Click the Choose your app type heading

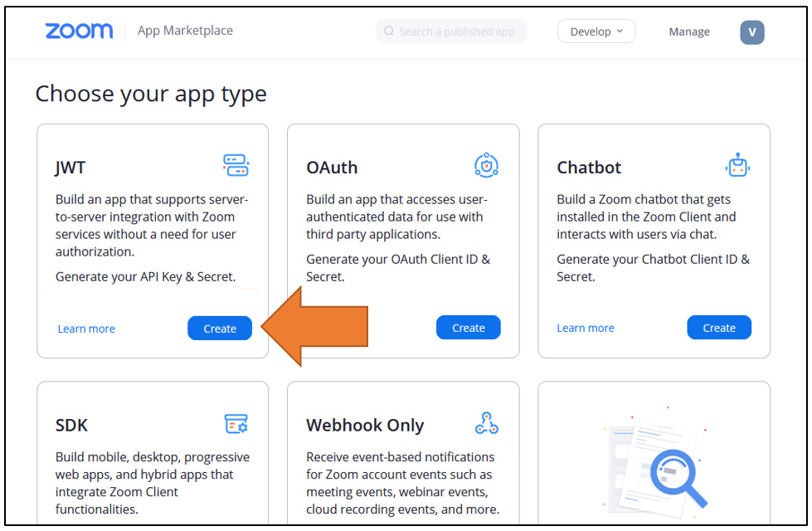151,95
